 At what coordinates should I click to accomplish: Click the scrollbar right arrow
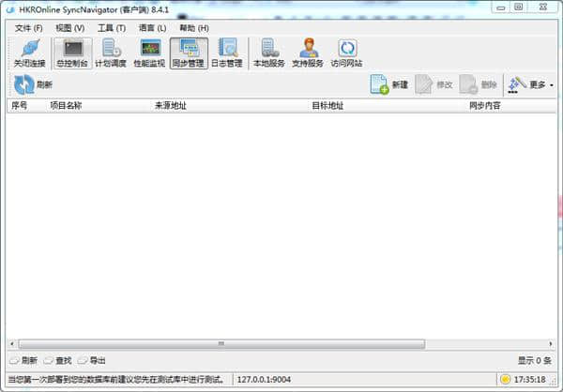pyautogui.click(x=551, y=344)
